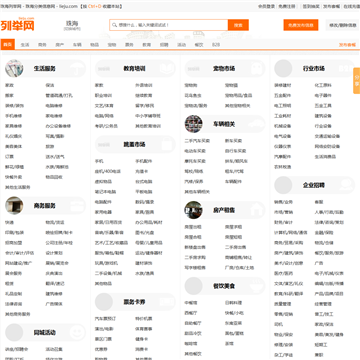Open the 宠物市场 section heading

point(224,68)
